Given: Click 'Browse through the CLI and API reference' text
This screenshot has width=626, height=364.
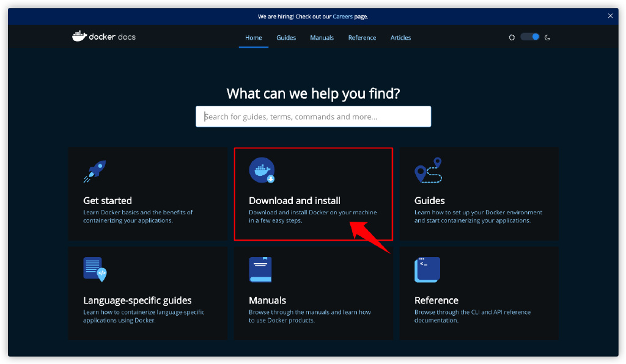Looking at the screenshot, I should pyautogui.click(x=473, y=312).
